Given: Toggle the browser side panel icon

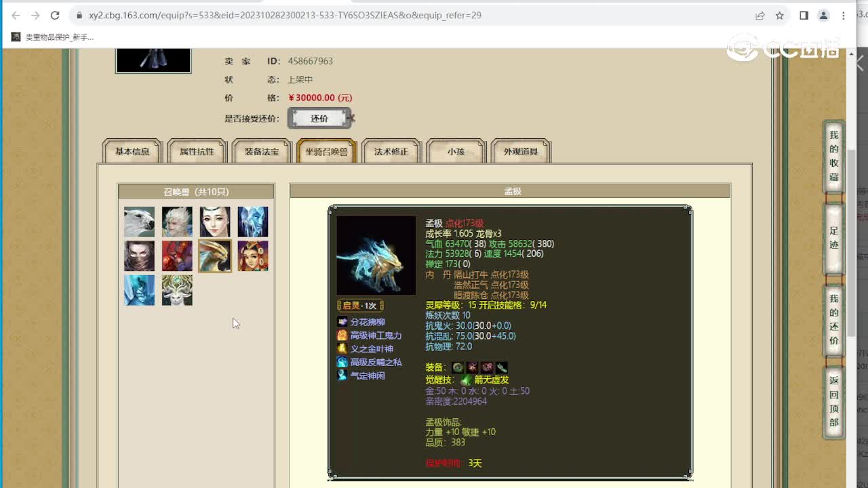Looking at the screenshot, I should 804,15.
